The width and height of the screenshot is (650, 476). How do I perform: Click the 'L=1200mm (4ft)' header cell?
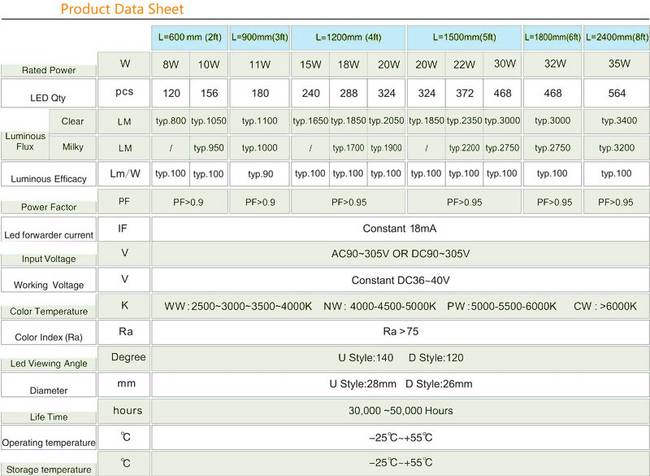(348, 37)
